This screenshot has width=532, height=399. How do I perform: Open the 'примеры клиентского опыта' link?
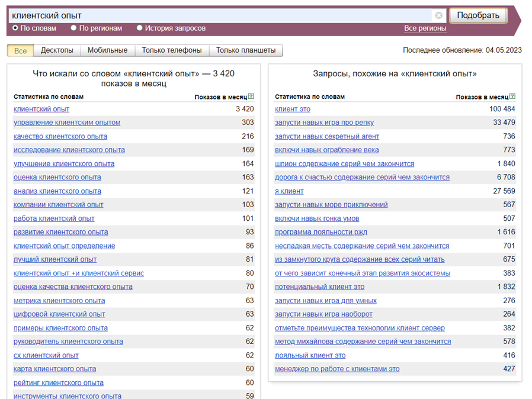(61, 328)
